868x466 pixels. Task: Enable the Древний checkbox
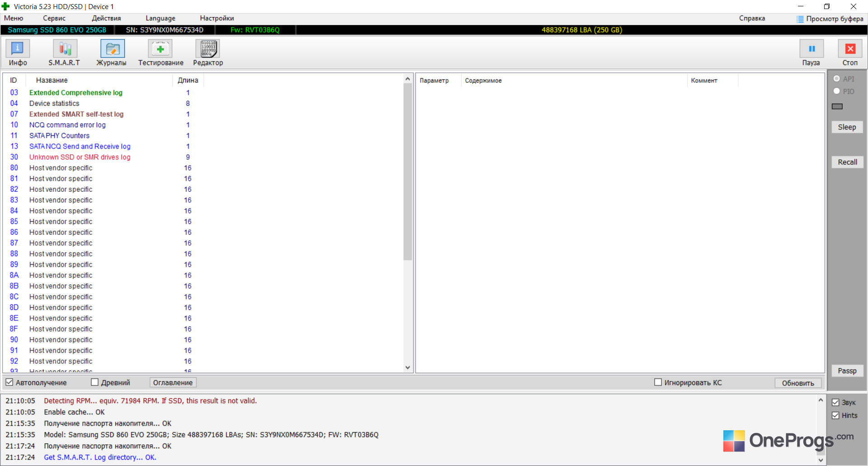[x=94, y=382]
